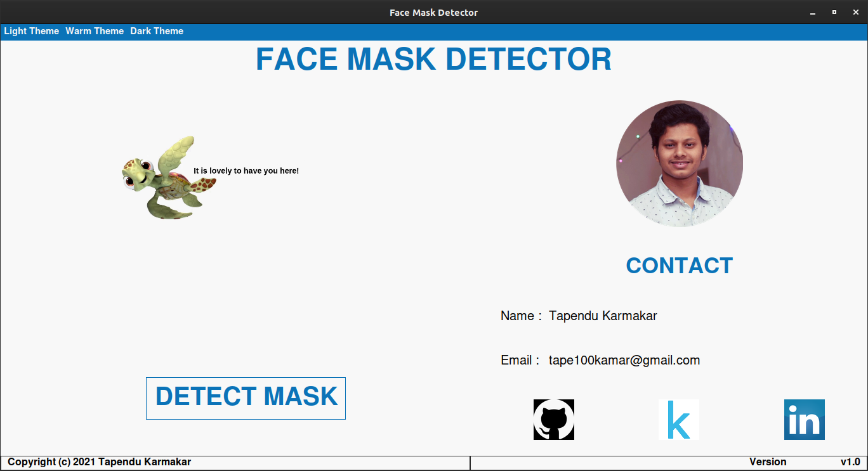The width and height of the screenshot is (868, 471).
Task: Maximize the Face Mask Detector window
Action: pyautogui.click(x=833, y=12)
